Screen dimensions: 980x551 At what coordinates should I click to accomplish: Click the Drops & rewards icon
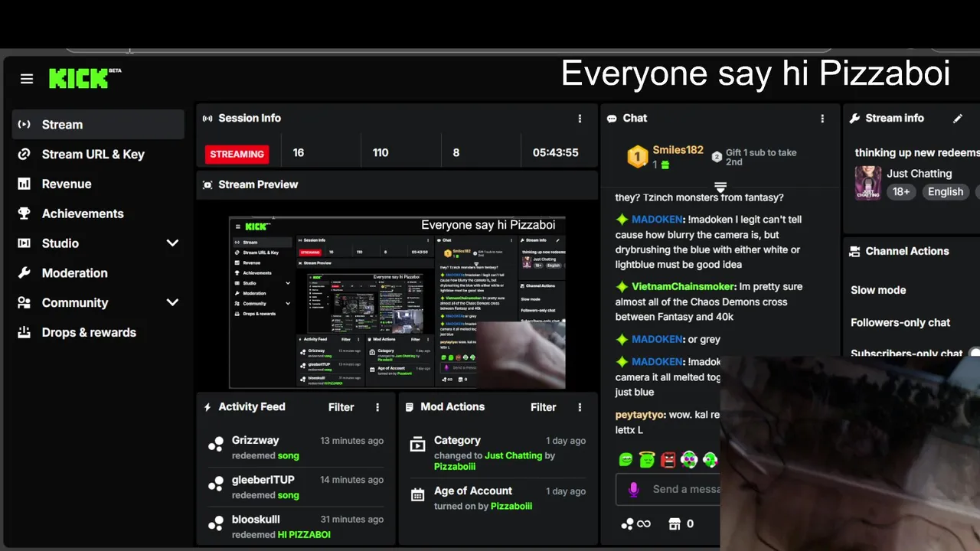click(24, 333)
